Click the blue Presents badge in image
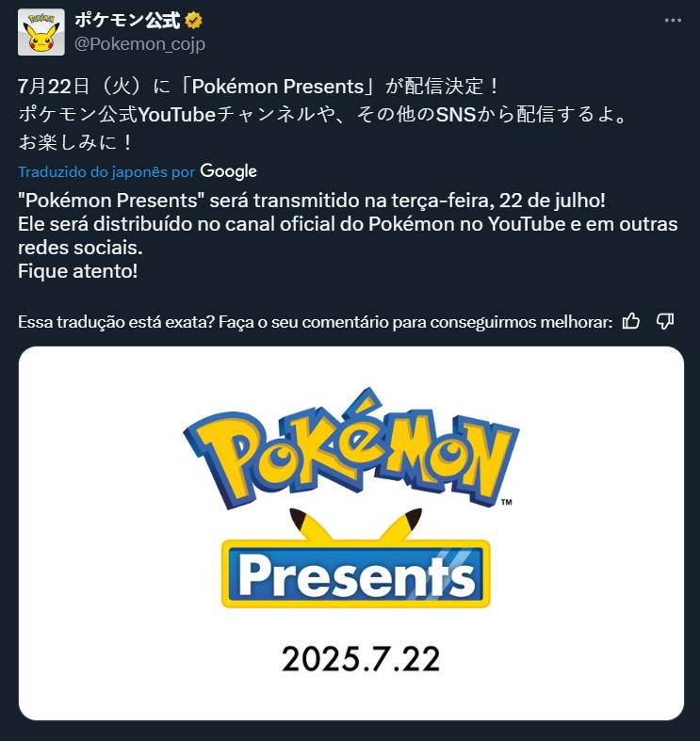The width and height of the screenshot is (700, 741). tap(356, 573)
